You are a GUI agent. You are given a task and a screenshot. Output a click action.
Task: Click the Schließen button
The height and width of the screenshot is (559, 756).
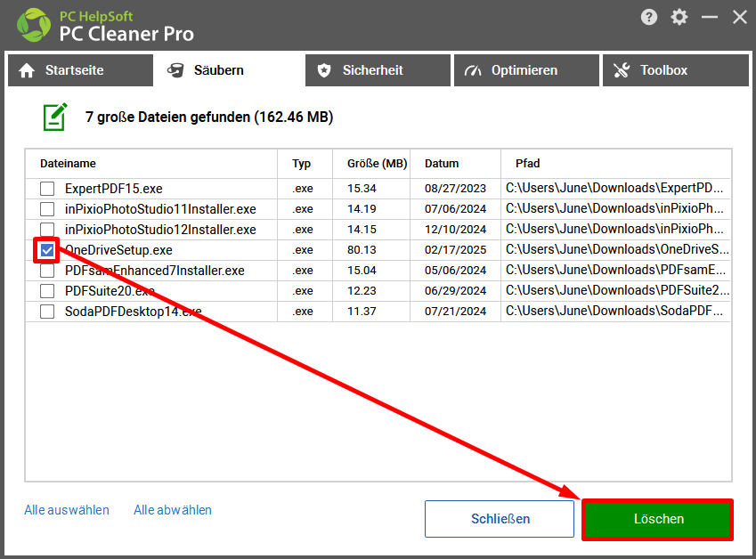coord(500,519)
